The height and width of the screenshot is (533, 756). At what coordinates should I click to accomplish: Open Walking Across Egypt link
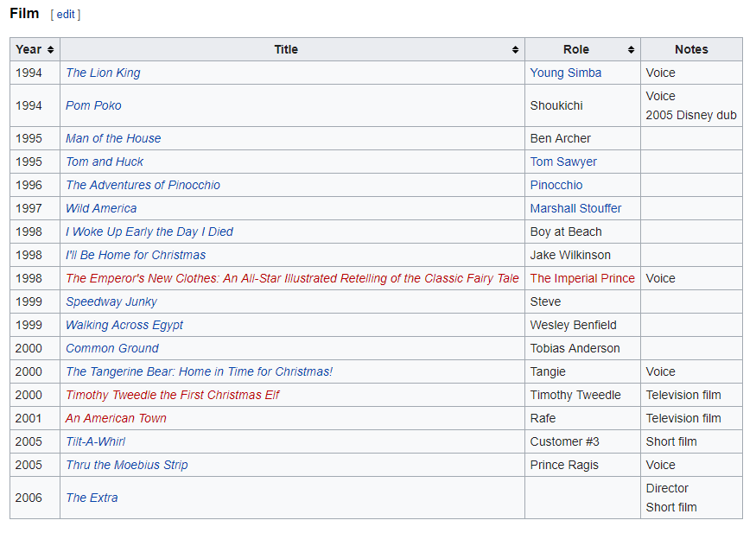click(x=124, y=326)
